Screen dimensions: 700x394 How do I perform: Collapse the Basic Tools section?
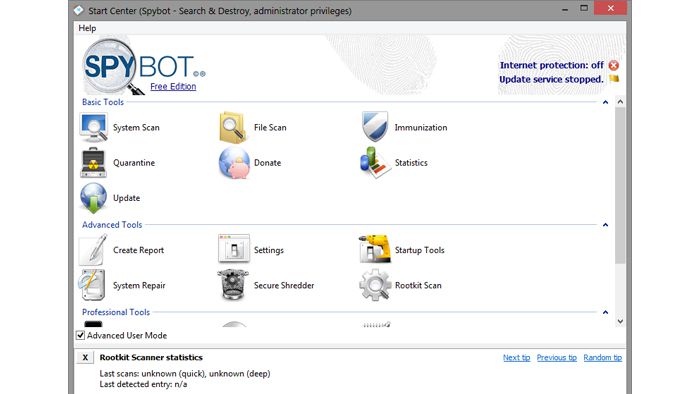point(605,102)
